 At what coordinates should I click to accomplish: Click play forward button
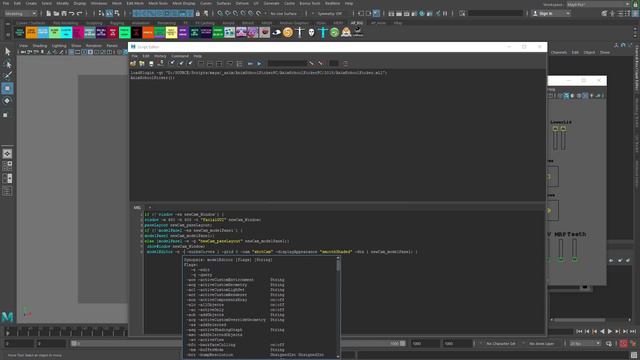[610, 331]
